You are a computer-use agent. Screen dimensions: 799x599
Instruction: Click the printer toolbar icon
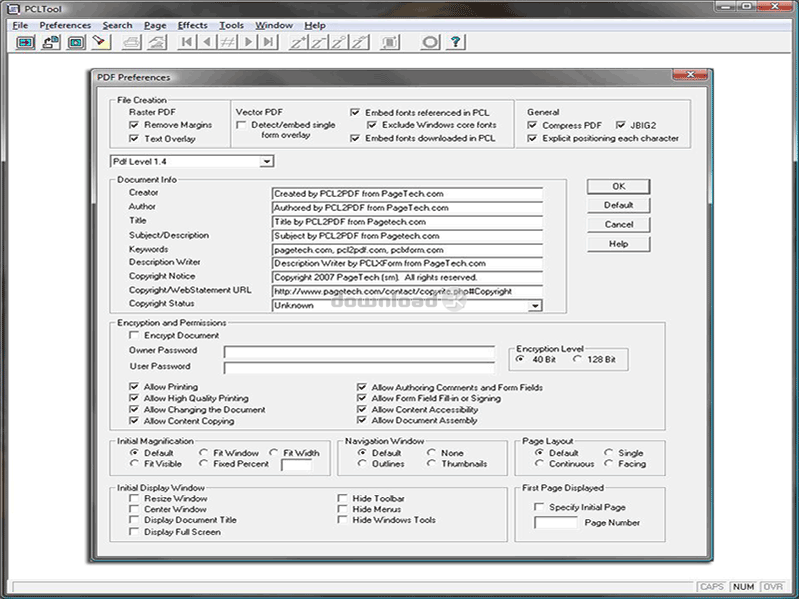point(132,42)
